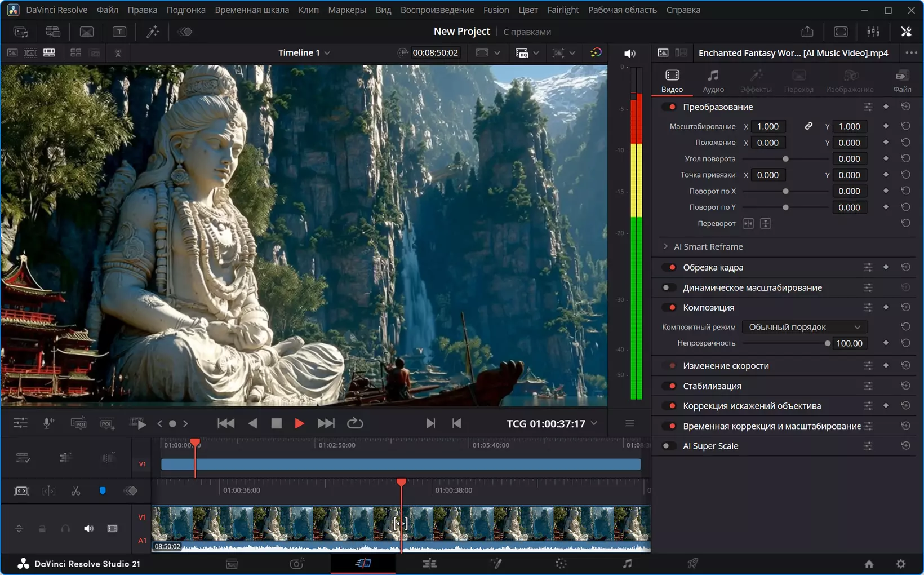
Task: Open the inspector three-dots options menu
Action: pyautogui.click(x=911, y=52)
